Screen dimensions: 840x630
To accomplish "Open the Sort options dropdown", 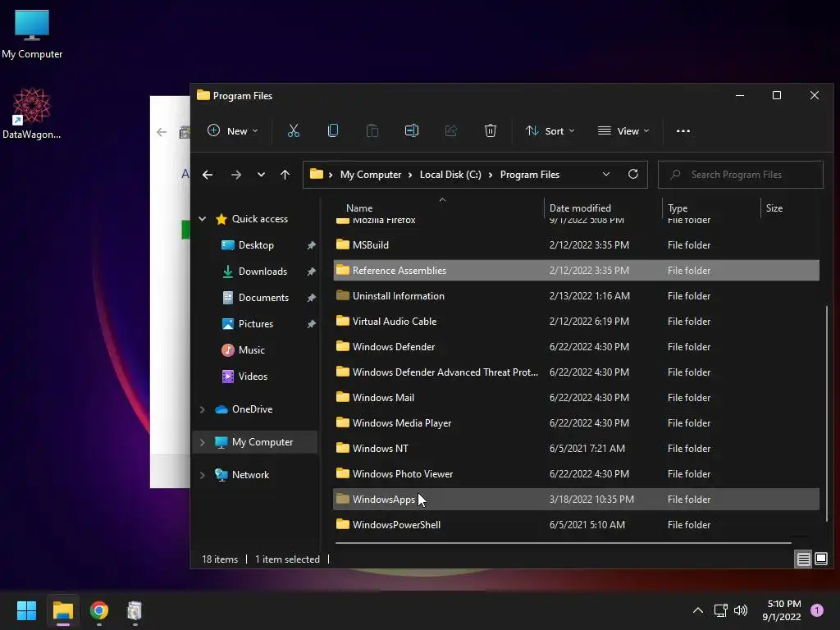I will pos(550,130).
